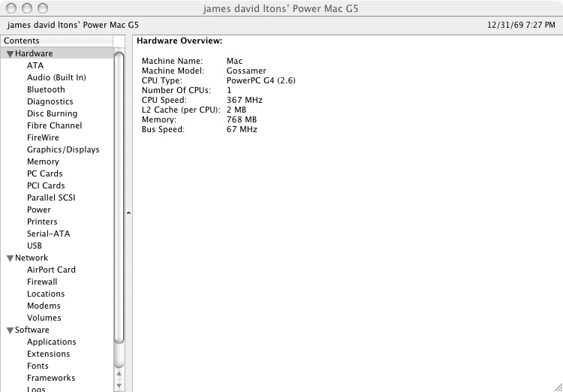This screenshot has width=563, height=392.
Task: Zoom the window with third titlebar button
Action: pos(43,8)
